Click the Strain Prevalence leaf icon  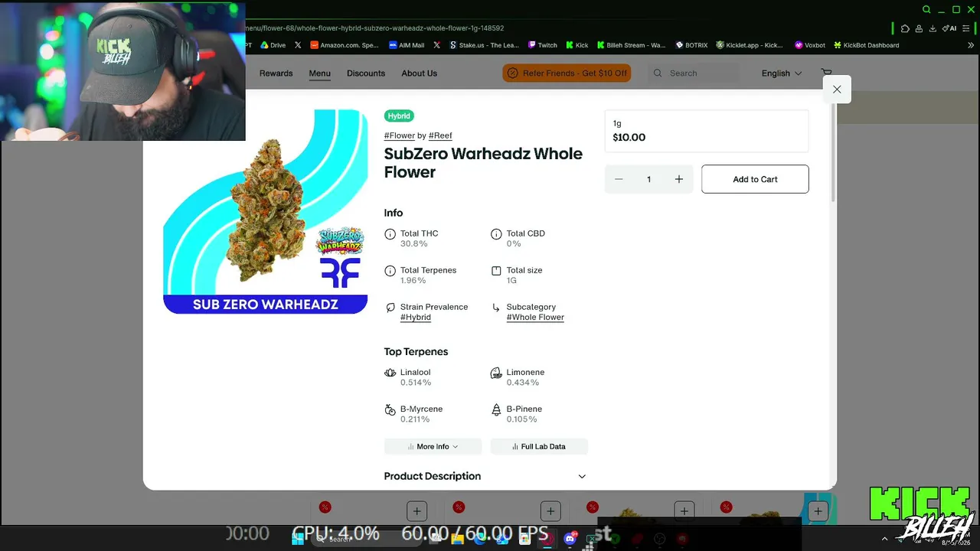coord(390,308)
